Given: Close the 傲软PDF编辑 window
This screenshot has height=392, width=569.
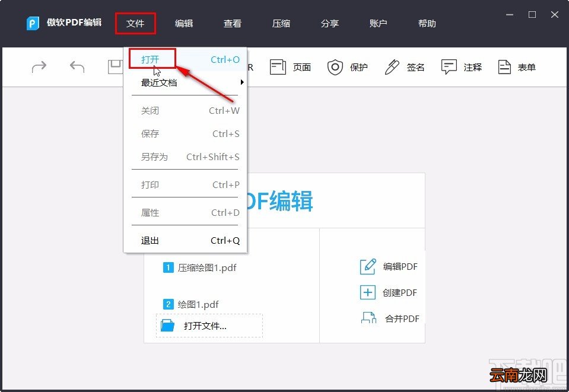Looking at the screenshot, I should point(555,14).
